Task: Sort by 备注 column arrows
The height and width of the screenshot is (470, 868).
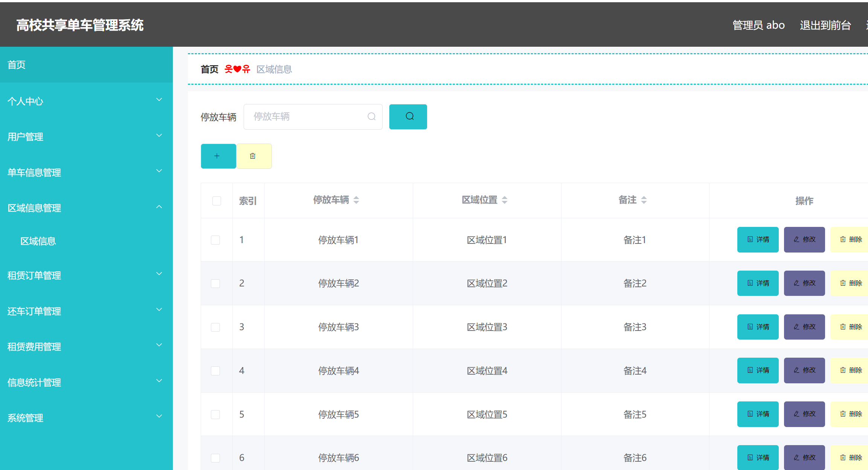Action: tap(644, 200)
